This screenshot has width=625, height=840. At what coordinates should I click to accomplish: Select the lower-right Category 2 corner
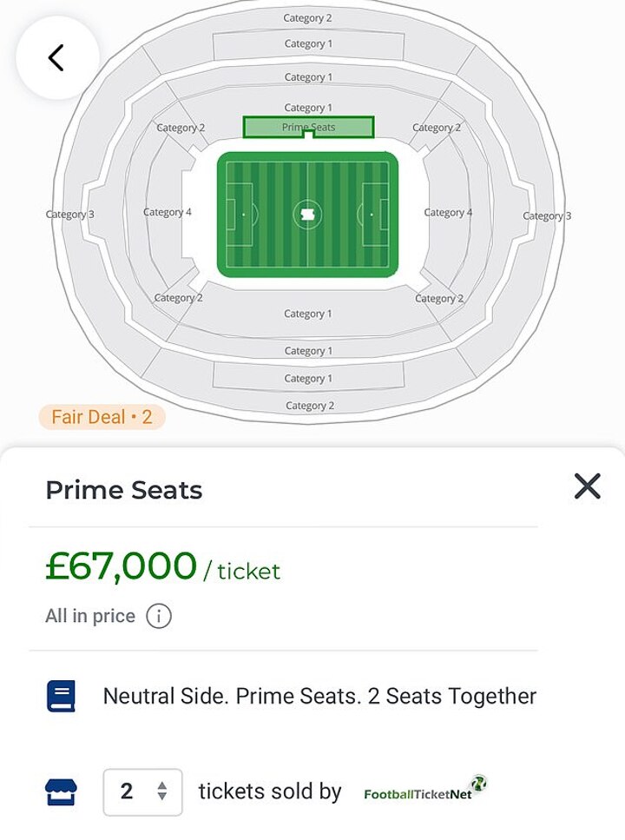[438, 298]
